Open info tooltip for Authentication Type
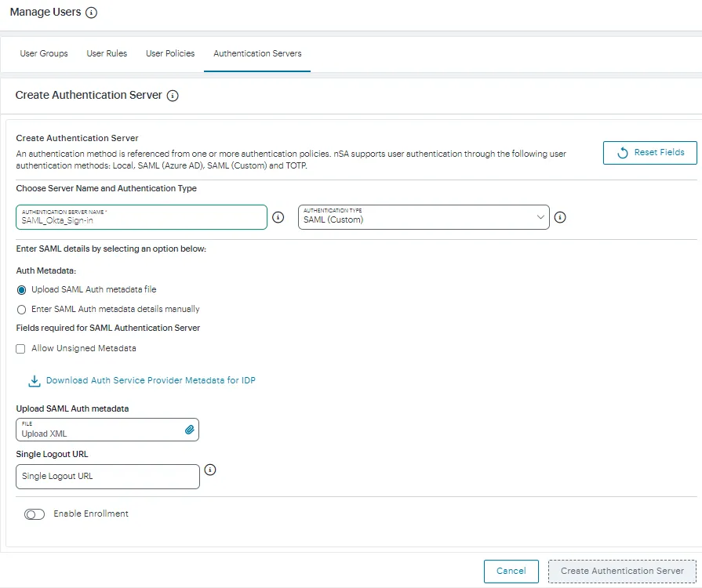This screenshot has width=702, height=588. point(559,217)
